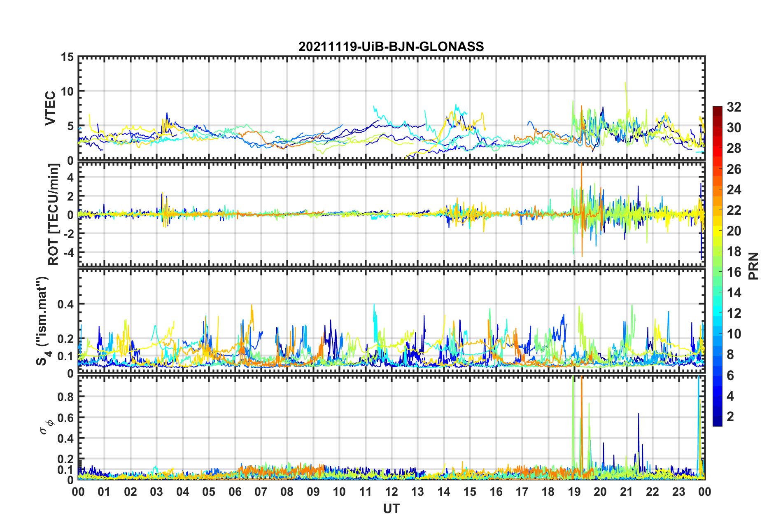Viewport: 783px width, 532px height.
Task: Click sigma phi y-axis tick label 0.6
Action: [66, 418]
